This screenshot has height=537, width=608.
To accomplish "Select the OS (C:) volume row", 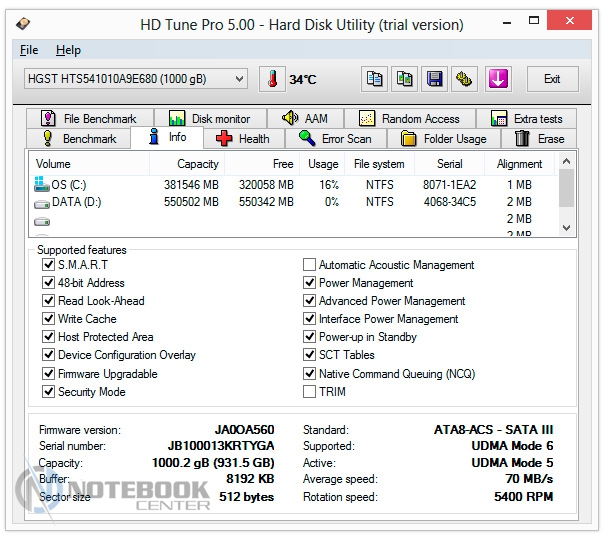I will pos(68,185).
